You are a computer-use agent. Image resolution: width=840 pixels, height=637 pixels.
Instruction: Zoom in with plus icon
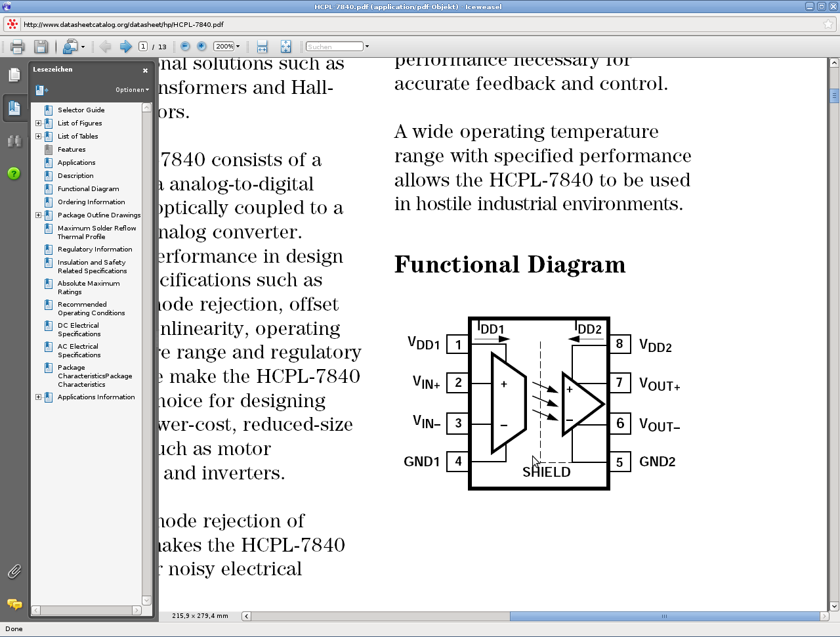pyautogui.click(x=201, y=47)
